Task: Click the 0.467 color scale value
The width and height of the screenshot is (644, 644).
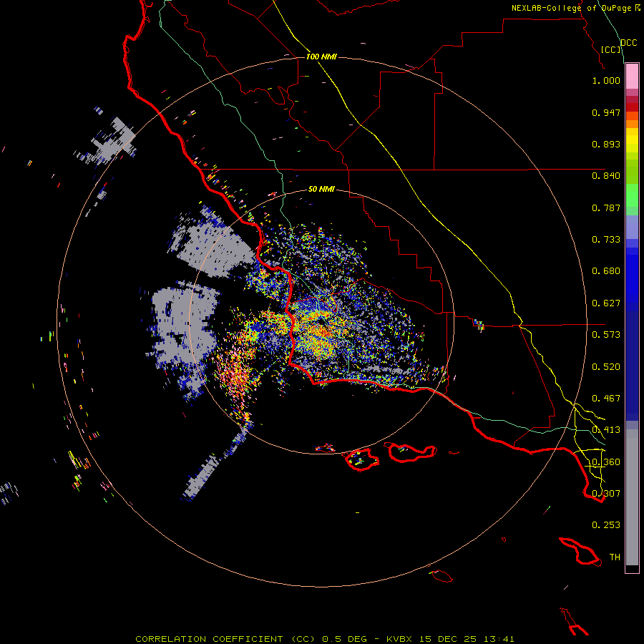Action: (x=606, y=399)
